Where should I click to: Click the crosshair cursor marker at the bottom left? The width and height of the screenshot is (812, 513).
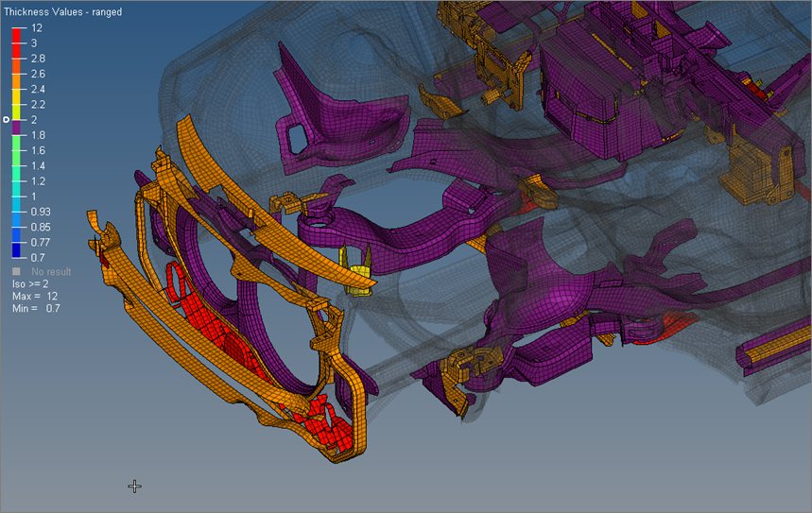(134, 486)
